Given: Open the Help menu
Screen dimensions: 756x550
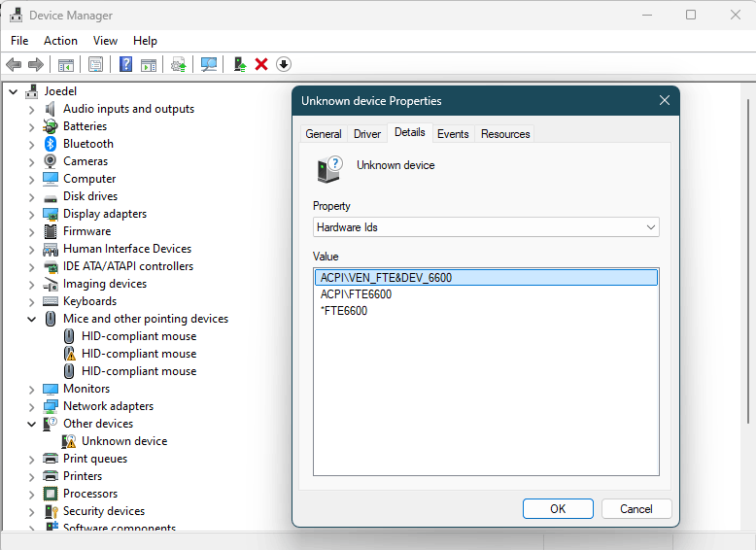Looking at the screenshot, I should pyautogui.click(x=145, y=41).
